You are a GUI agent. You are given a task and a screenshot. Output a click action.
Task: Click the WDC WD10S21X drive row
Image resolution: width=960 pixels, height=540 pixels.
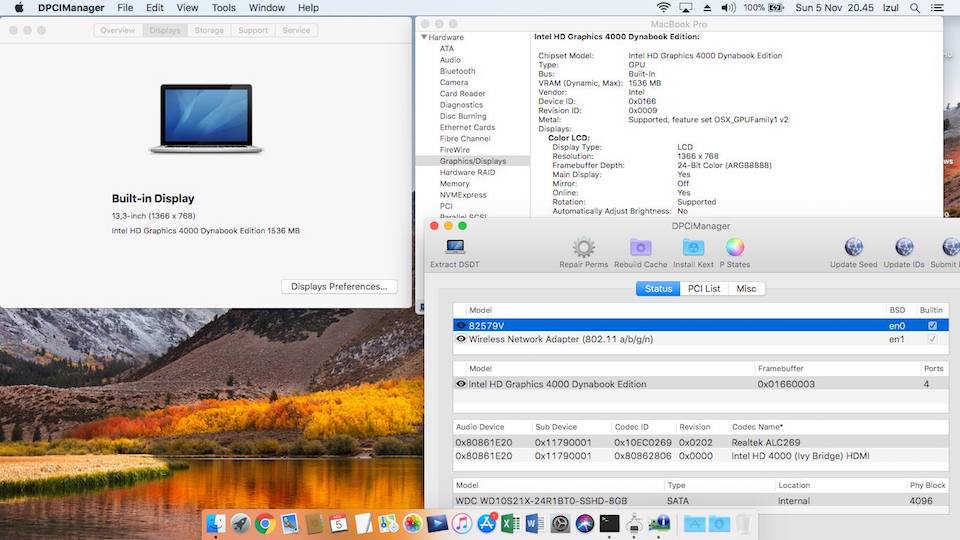coord(700,501)
